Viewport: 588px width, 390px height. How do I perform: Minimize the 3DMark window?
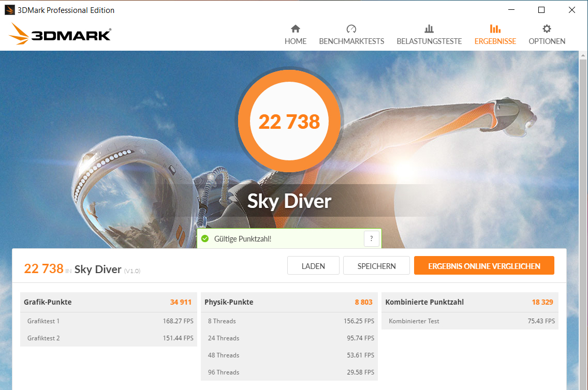511,10
